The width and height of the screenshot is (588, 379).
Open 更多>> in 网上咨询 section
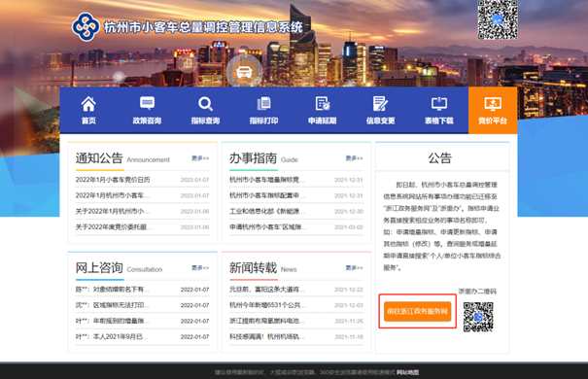[x=200, y=267]
